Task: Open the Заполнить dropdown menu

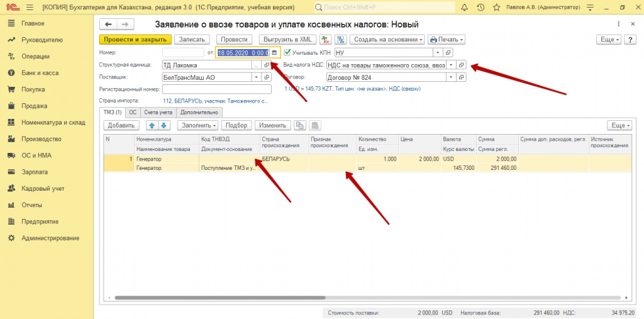Action: coord(199,125)
